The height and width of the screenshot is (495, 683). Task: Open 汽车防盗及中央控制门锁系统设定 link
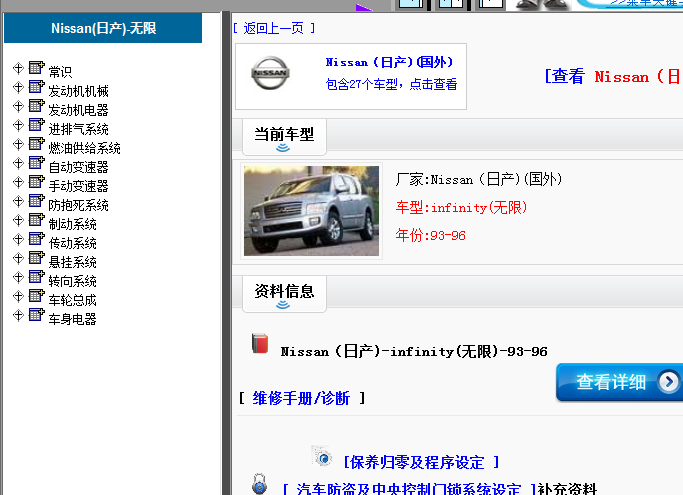click(409, 488)
